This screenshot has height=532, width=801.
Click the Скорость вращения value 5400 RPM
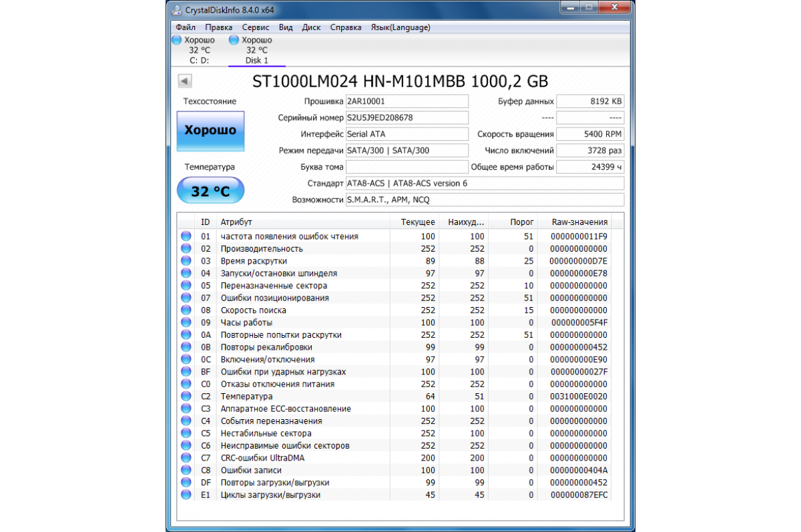point(590,134)
